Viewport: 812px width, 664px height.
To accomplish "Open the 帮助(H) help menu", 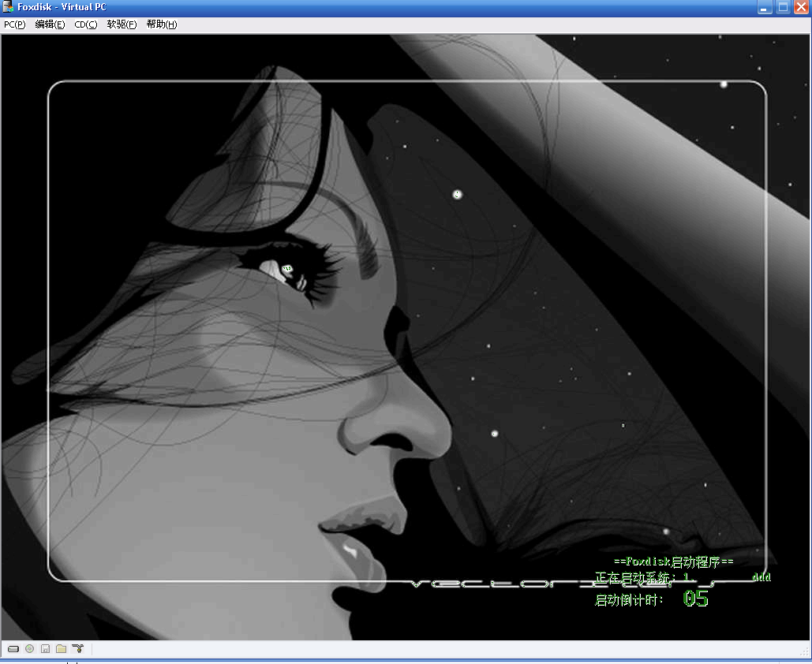I will (162, 24).
